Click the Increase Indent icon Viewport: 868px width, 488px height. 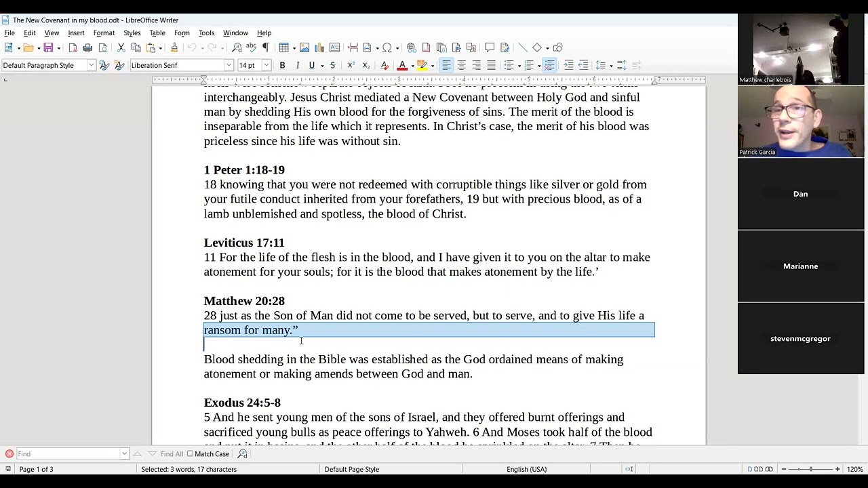569,65
